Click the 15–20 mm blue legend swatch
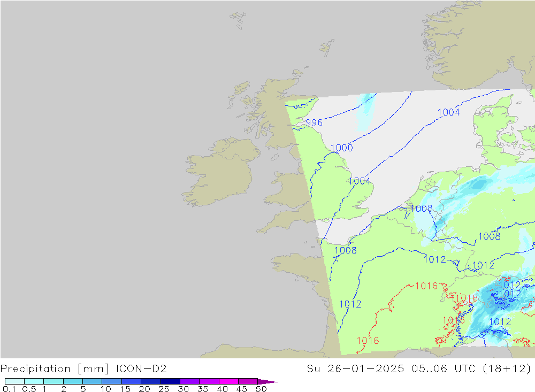Image resolution: width=535 pixels, height=392 pixels. click(132, 381)
